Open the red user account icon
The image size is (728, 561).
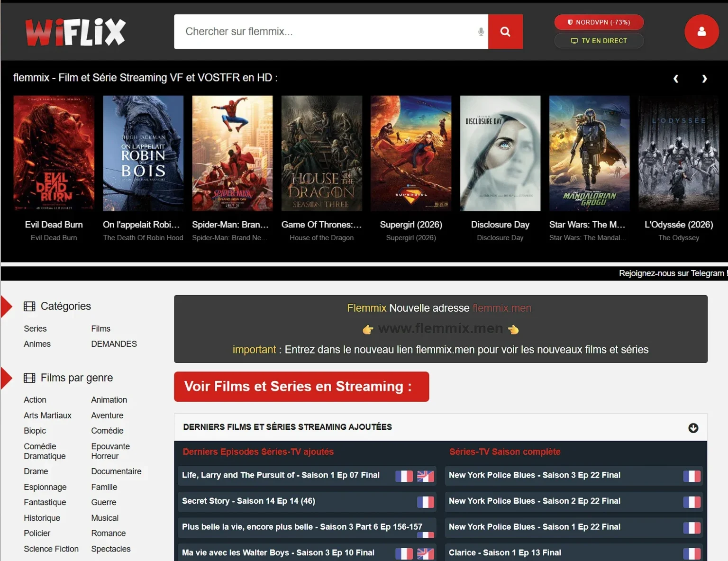[701, 32]
